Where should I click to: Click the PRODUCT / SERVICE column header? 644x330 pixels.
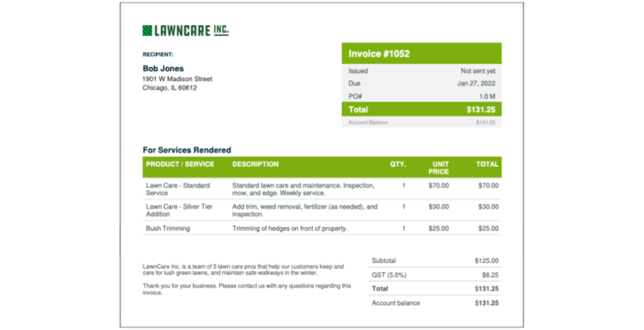tap(180, 164)
